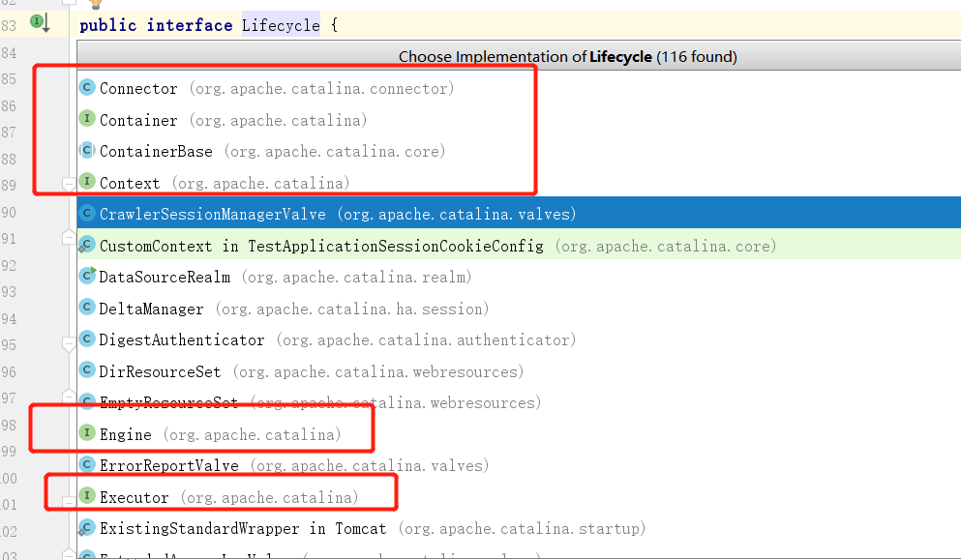The height and width of the screenshot is (560, 961).
Task: Choose CustomContext in TestApplicationSessionCookieConfig
Action: point(519,246)
